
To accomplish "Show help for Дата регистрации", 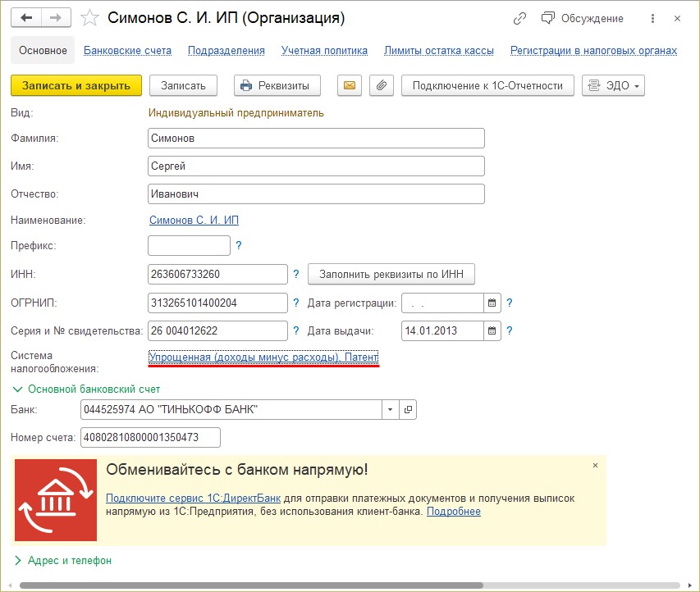I will [x=510, y=303].
